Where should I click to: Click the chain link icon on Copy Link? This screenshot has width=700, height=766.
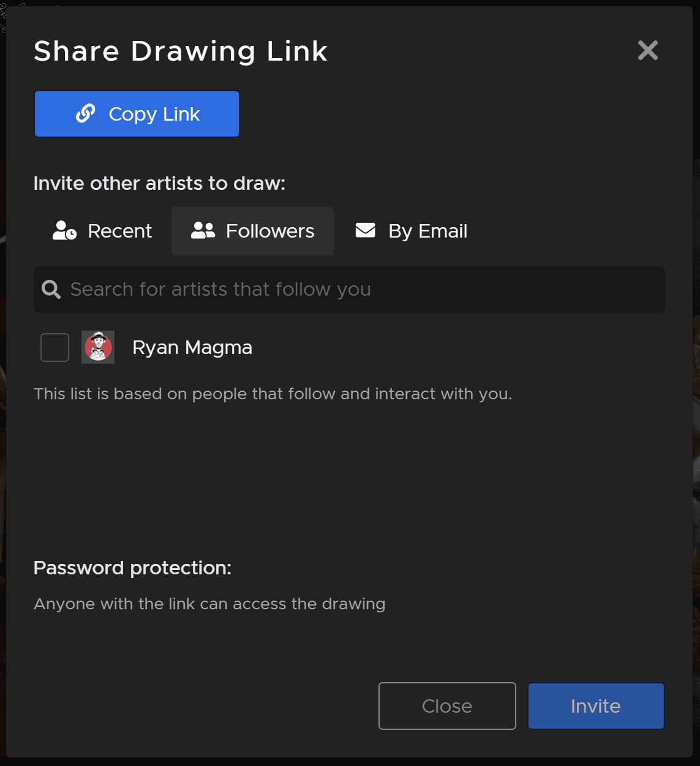coord(85,113)
